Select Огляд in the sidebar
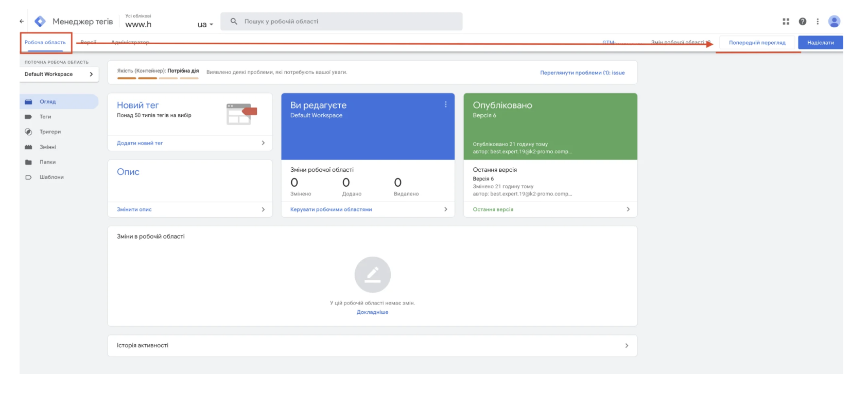This screenshot has height=393, width=868. click(x=59, y=102)
